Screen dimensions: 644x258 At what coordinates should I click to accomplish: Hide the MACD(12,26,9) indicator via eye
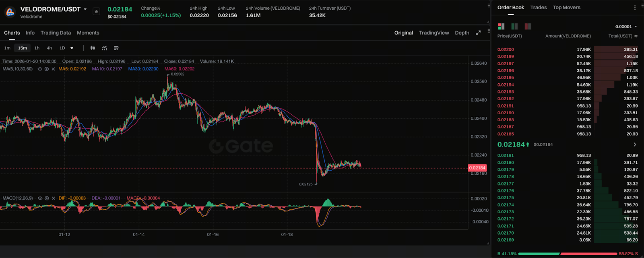(x=40, y=198)
